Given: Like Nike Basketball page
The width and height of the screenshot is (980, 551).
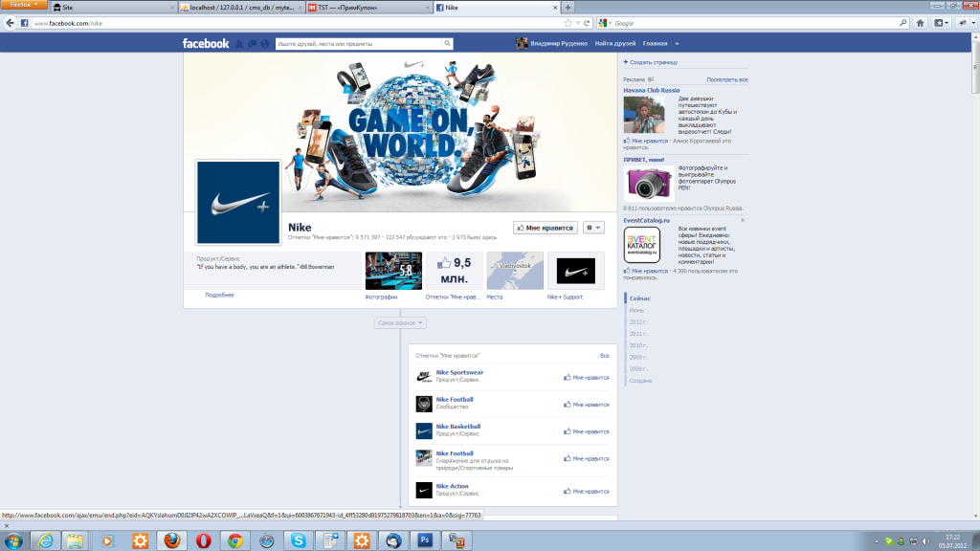Looking at the screenshot, I should tap(587, 431).
